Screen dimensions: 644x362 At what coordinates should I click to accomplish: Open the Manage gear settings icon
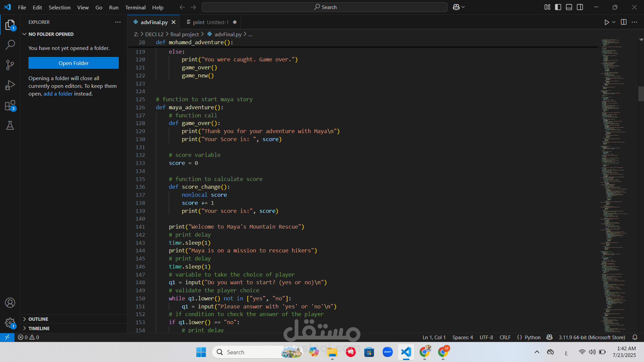(x=10, y=323)
